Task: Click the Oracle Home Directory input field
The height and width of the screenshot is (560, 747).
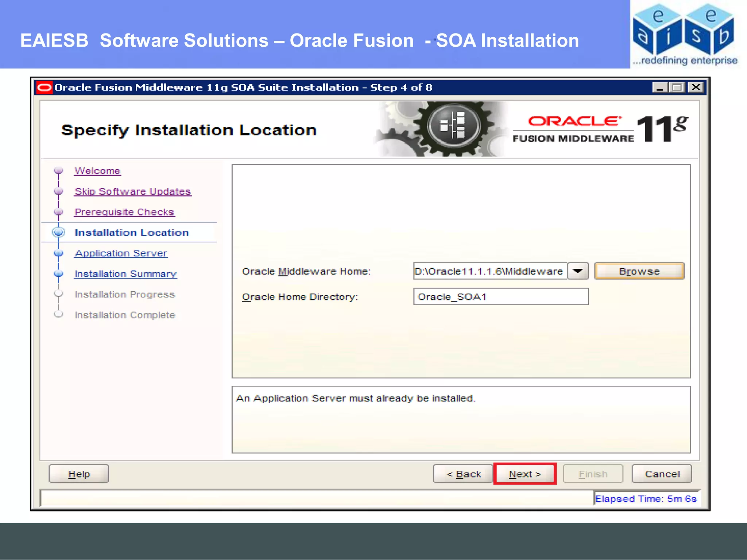Action: click(501, 296)
